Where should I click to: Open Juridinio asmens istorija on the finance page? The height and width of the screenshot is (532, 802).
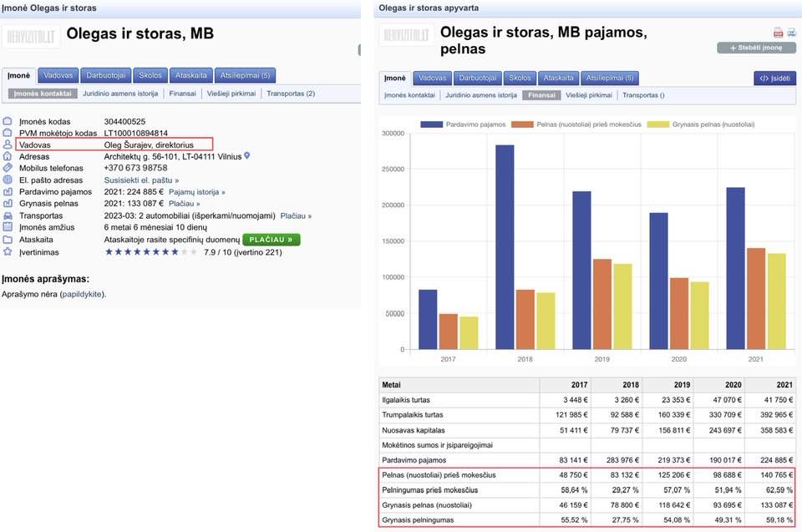[481, 95]
